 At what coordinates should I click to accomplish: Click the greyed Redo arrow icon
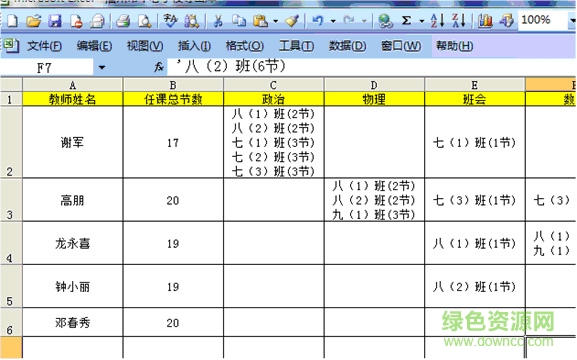(349, 20)
